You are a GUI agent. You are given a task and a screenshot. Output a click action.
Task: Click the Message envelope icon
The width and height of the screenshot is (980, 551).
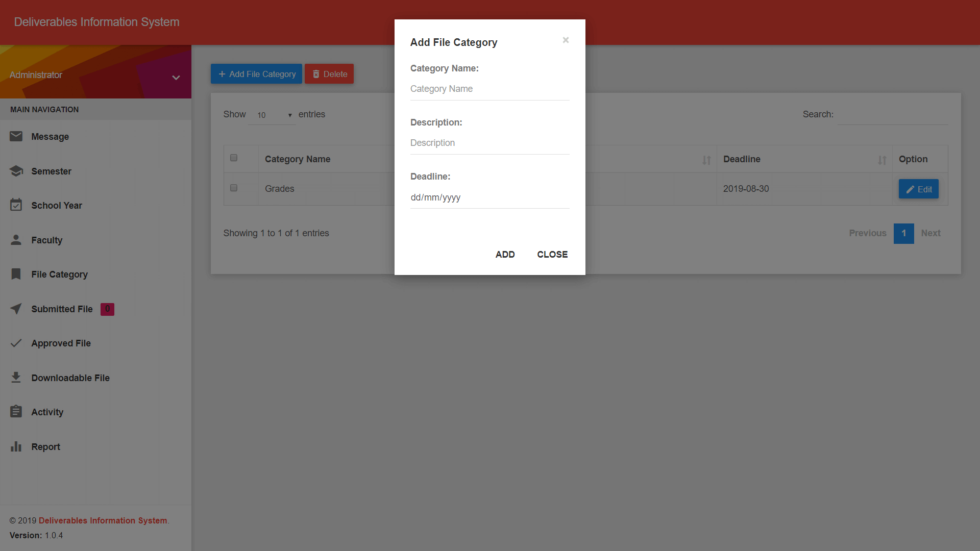pos(16,136)
